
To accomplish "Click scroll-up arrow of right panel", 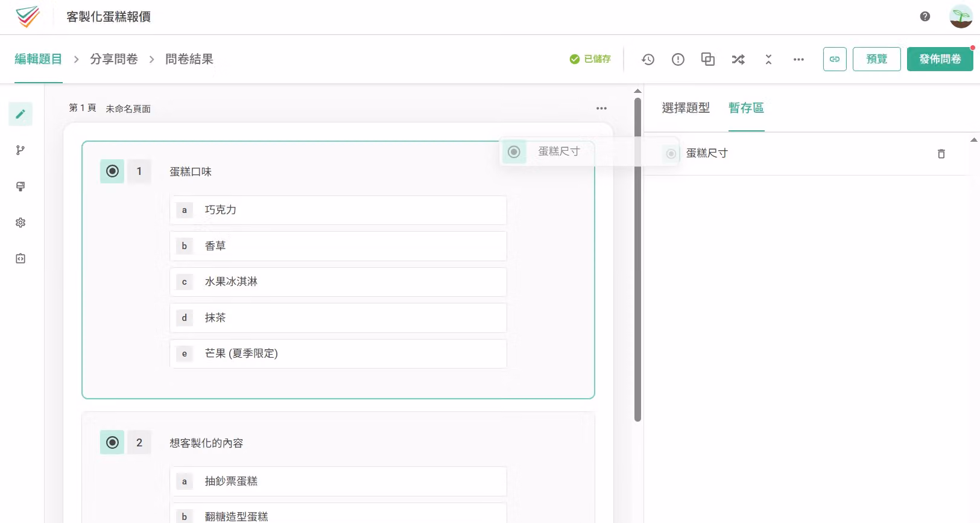I will [x=974, y=140].
